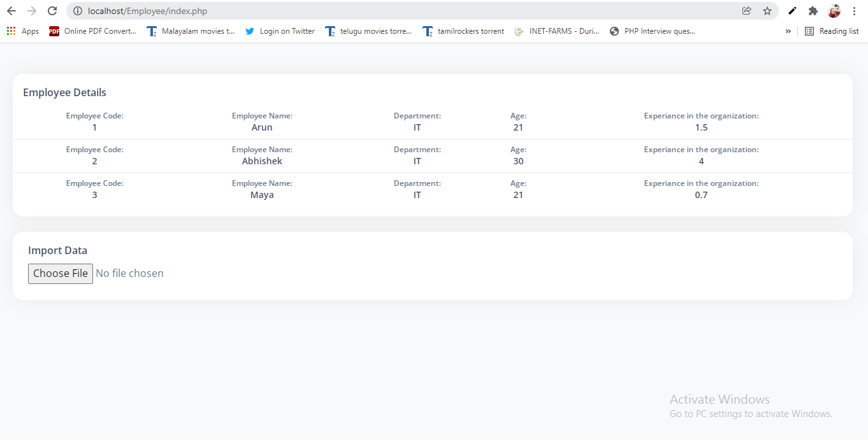Open the Extensions puzzle icon
Screen dimensions: 868x440
click(x=813, y=11)
